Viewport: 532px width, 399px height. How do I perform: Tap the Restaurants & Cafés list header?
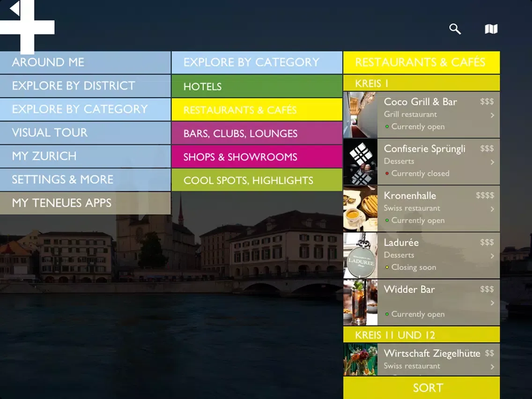pyautogui.click(x=421, y=62)
